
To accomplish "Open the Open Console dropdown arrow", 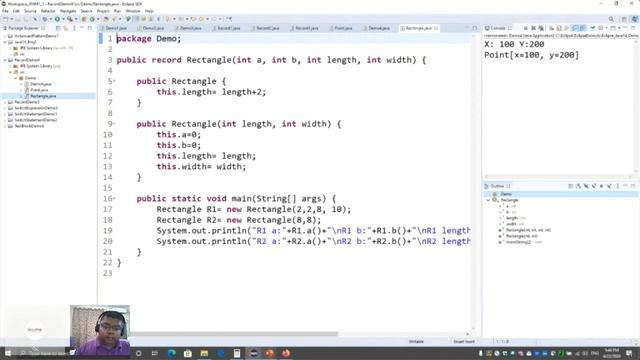I will (x=619, y=28).
